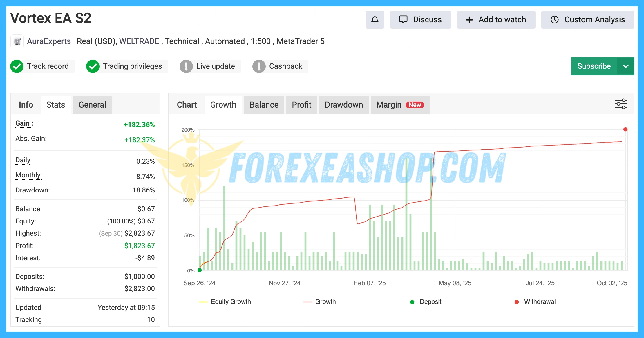Click the Live update warning icon
Screen dimensions: 644x338
click(x=186, y=66)
